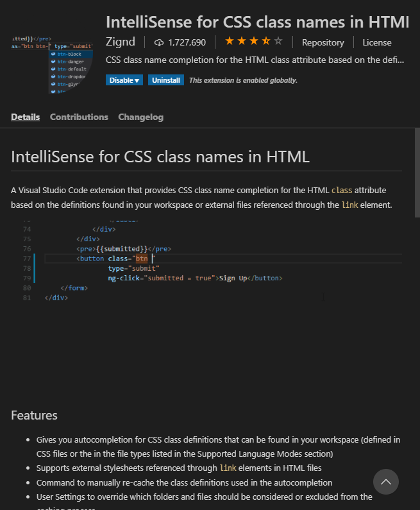Click the Uninstall button

click(166, 80)
